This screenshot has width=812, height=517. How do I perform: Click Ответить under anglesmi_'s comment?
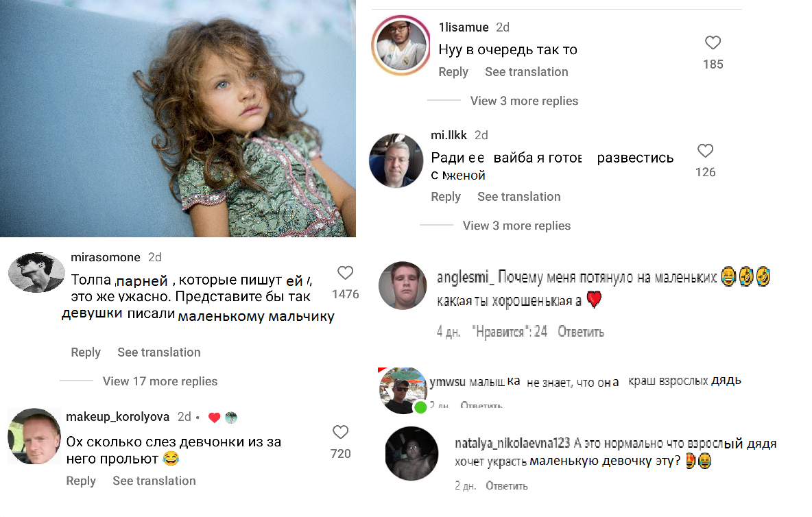[580, 332]
